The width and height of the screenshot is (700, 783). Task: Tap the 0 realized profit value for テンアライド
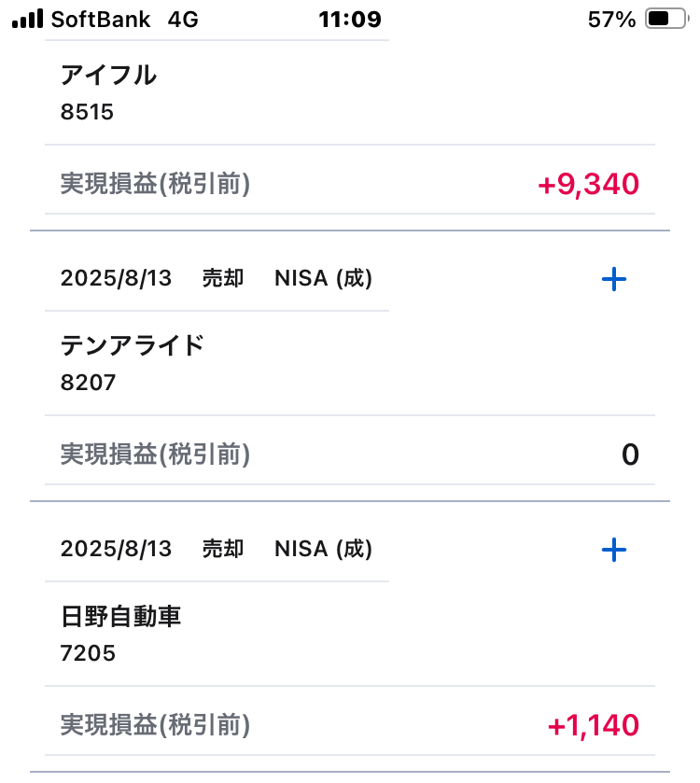[631, 454]
